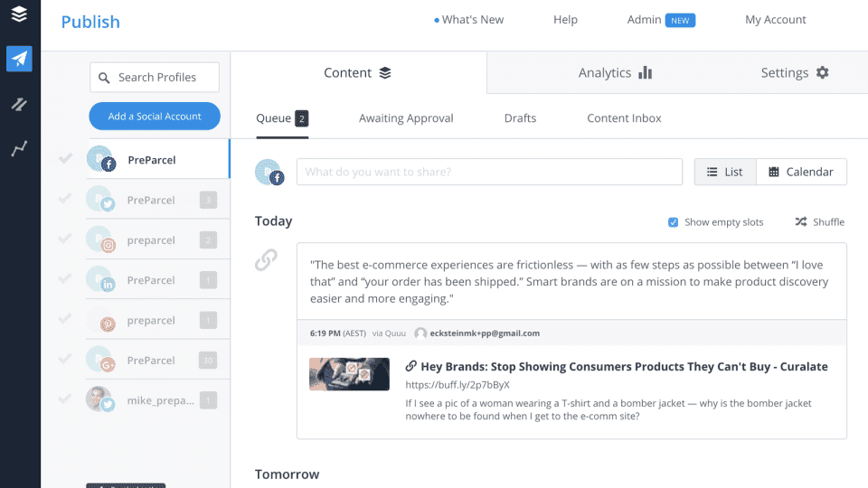The width and height of the screenshot is (868, 488).
Task: Open the buff.ly/2p7bByX link
Action: (458, 385)
